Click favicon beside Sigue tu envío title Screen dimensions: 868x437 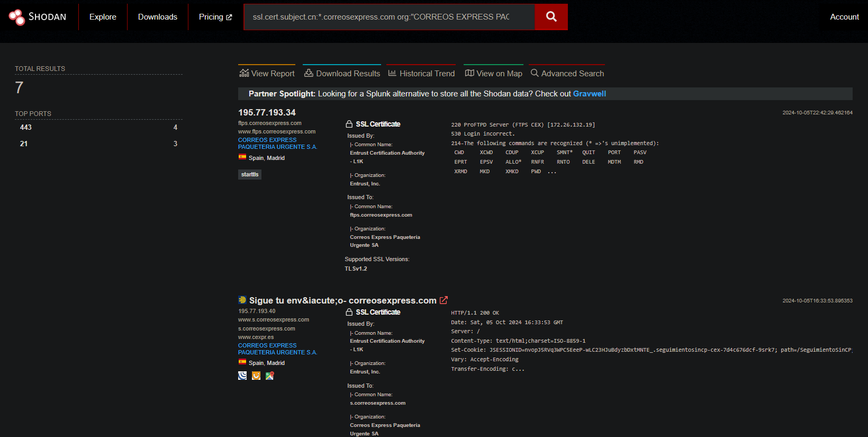(242, 300)
